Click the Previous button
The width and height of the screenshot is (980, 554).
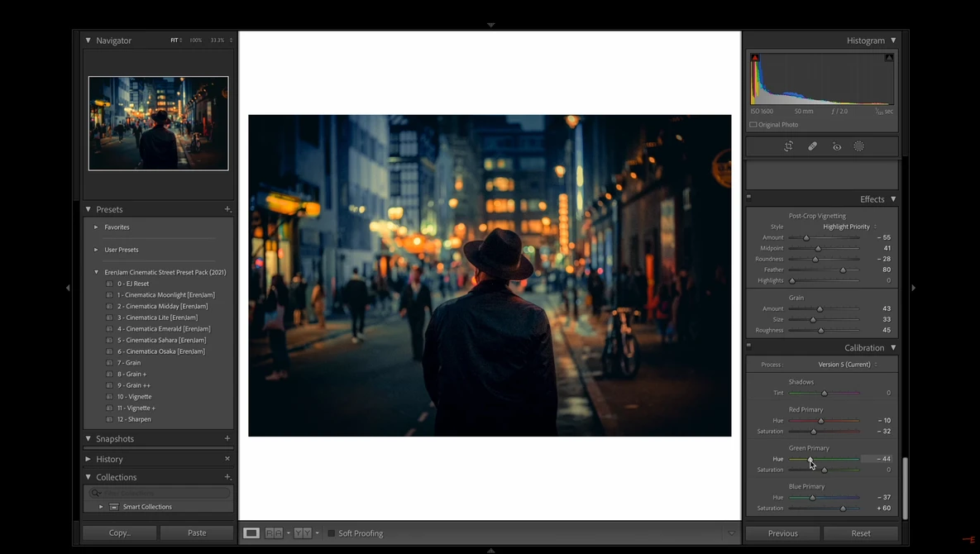pyautogui.click(x=782, y=533)
